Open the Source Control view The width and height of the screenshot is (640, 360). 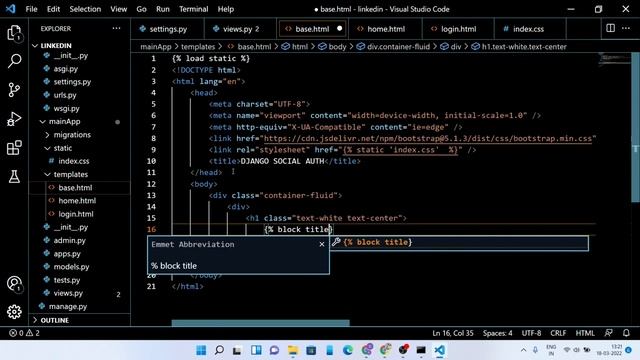pos(14,90)
